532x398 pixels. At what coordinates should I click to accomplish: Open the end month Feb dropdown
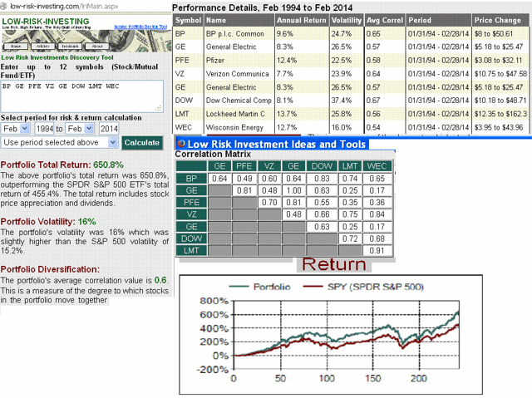[x=80, y=129]
